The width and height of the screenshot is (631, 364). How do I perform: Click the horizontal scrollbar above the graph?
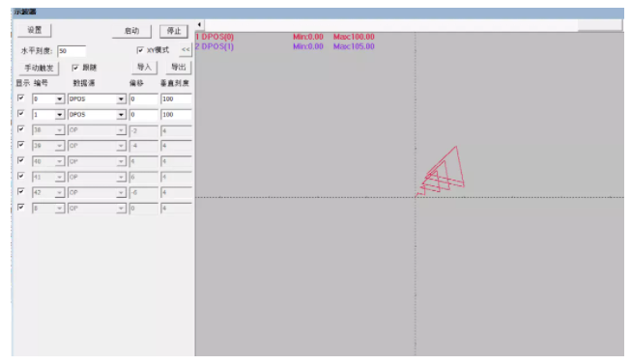390,25
